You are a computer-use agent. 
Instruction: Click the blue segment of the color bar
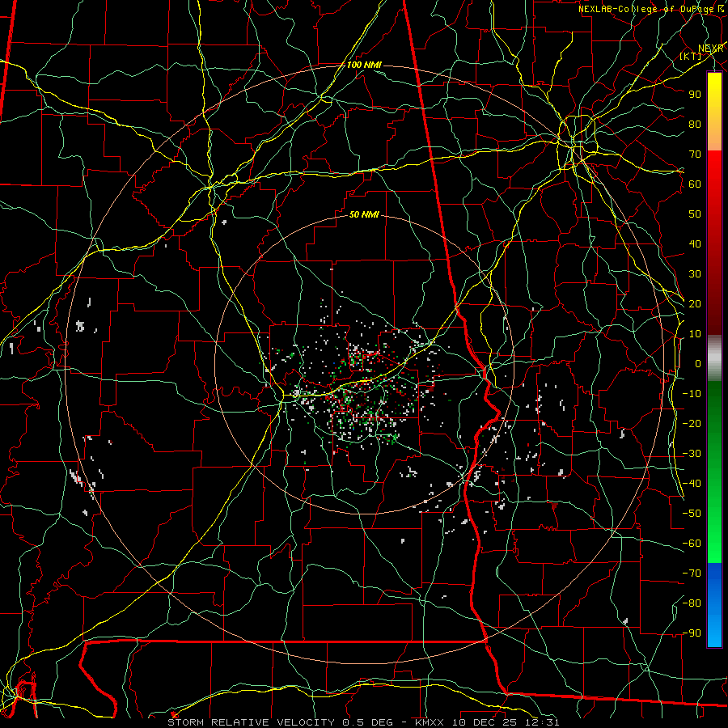714,605
